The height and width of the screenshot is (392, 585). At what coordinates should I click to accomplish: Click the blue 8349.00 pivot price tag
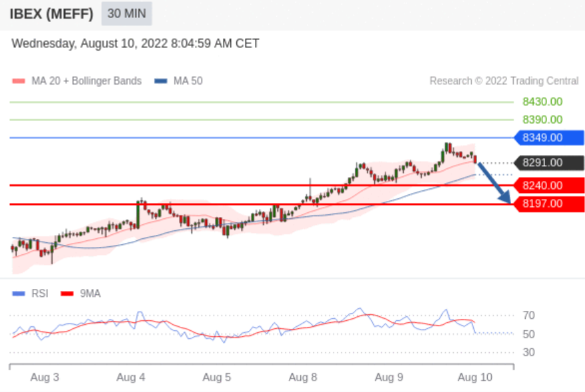point(548,138)
